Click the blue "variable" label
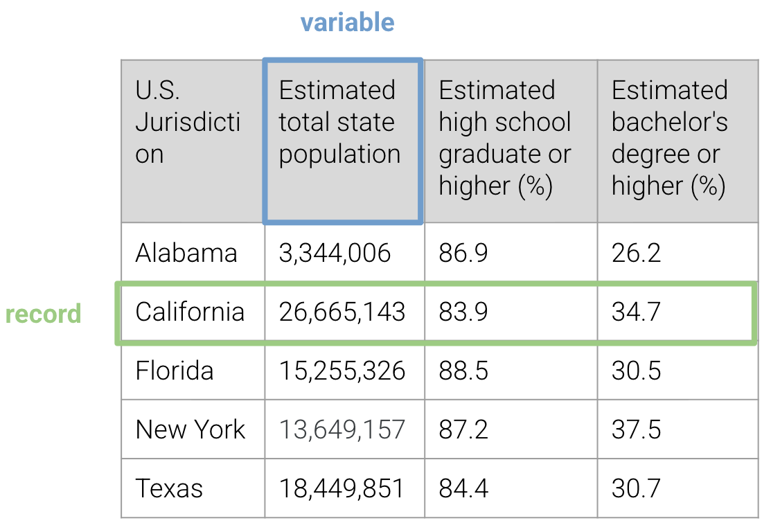 tap(347, 23)
